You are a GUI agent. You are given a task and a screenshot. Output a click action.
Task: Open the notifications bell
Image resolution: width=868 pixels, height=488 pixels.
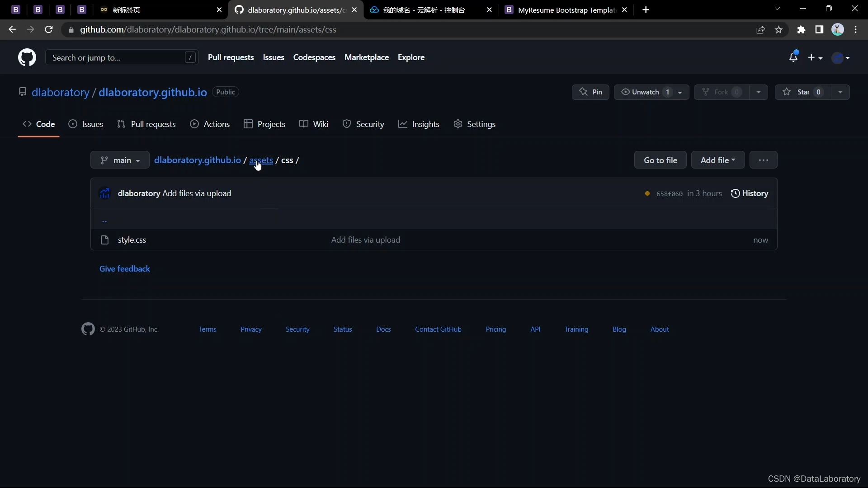[793, 57]
